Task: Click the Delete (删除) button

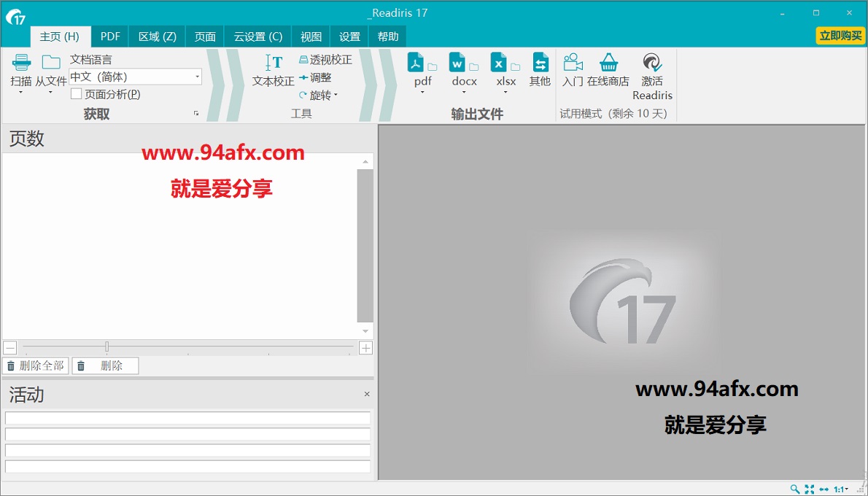Action: (105, 366)
